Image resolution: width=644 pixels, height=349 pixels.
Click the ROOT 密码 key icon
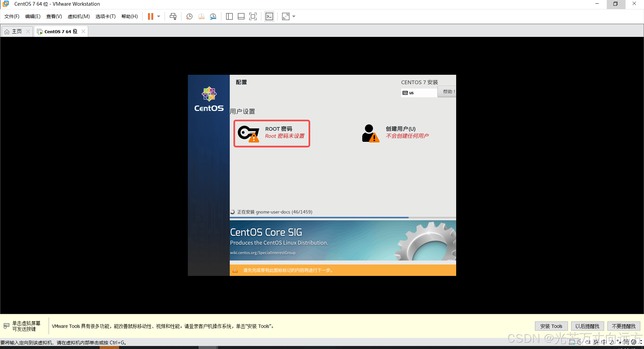(x=249, y=133)
